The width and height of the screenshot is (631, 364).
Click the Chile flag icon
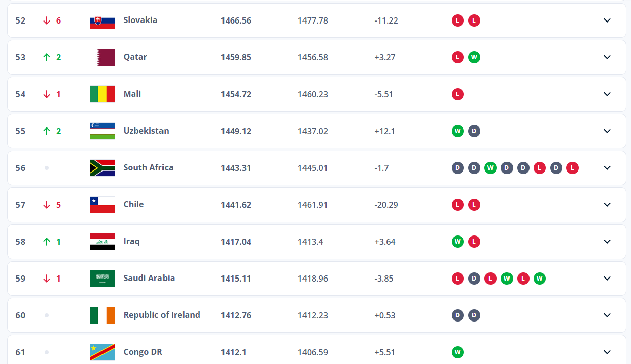(103, 205)
